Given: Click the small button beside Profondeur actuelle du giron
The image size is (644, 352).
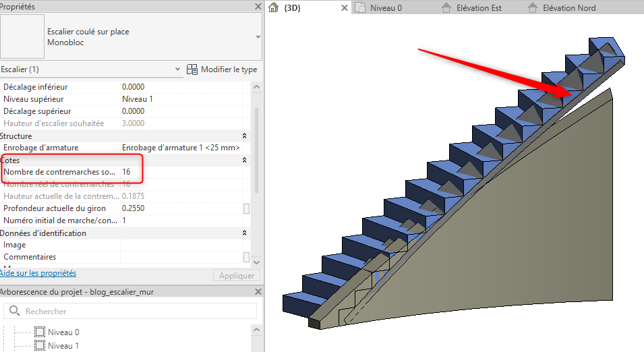Looking at the screenshot, I should [246, 208].
